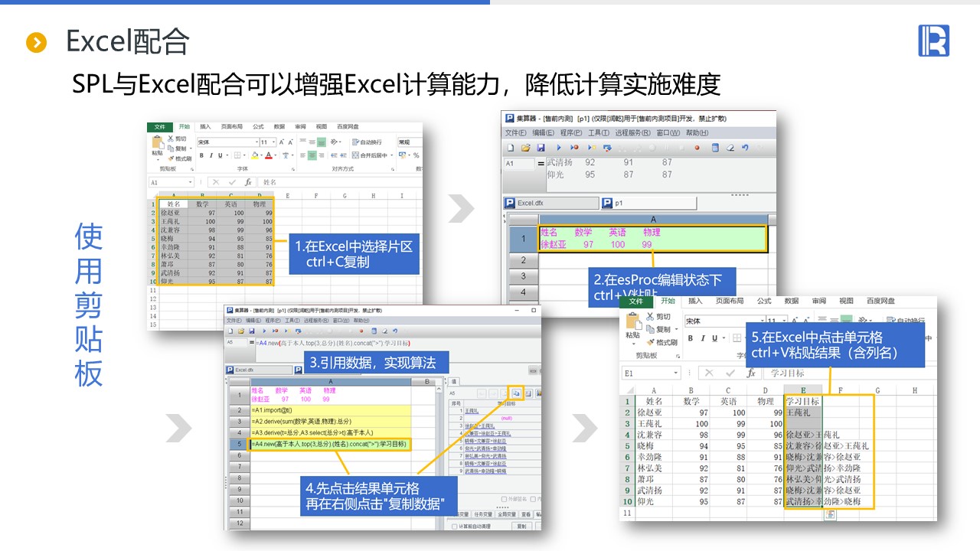The height and width of the screenshot is (551, 980).
Task: Click 王珺礼 result row 1 in esProc value panel
Action: pyautogui.click(x=495, y=411)
